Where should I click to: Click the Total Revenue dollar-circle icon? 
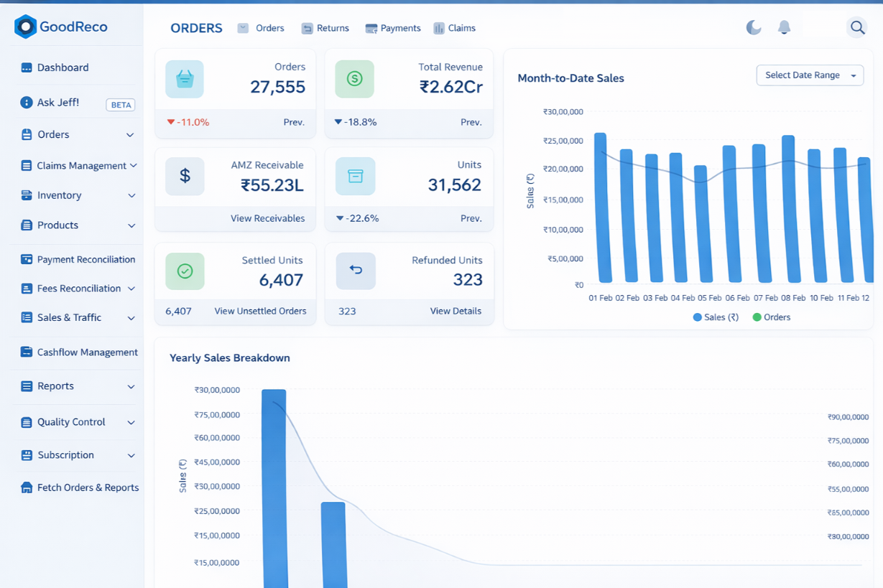(354, 79)
